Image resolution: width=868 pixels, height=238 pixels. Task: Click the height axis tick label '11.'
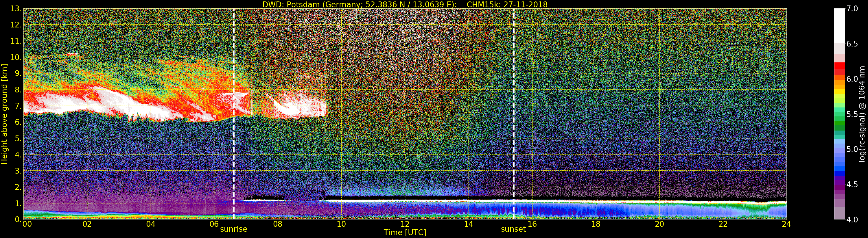coord(16,41)
